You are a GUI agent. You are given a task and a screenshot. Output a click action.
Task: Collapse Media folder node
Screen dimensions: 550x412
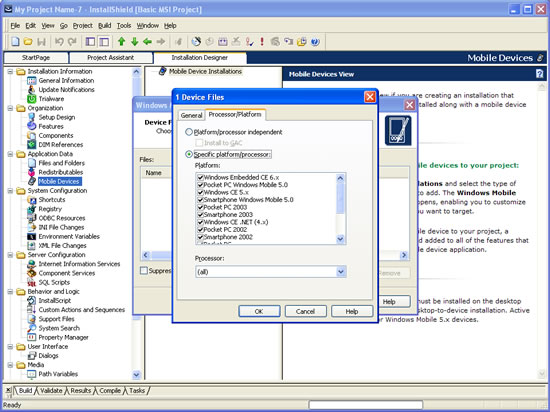[x=10, y=365]
